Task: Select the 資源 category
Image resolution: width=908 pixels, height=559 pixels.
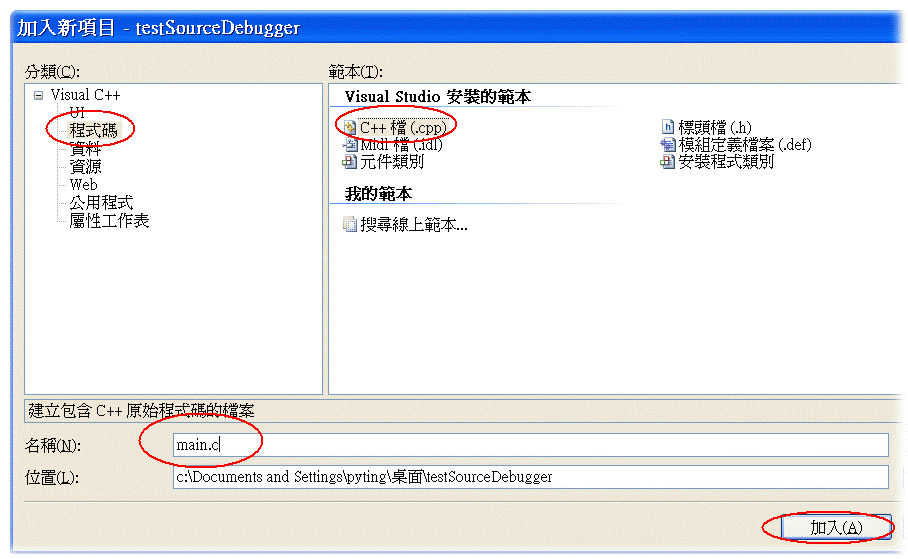Action: click(x=85, y=167)
